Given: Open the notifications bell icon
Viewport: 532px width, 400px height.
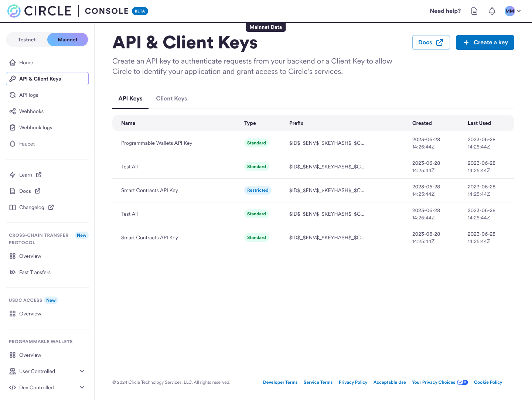Looking at the screenshot, I should pos(492,11).
